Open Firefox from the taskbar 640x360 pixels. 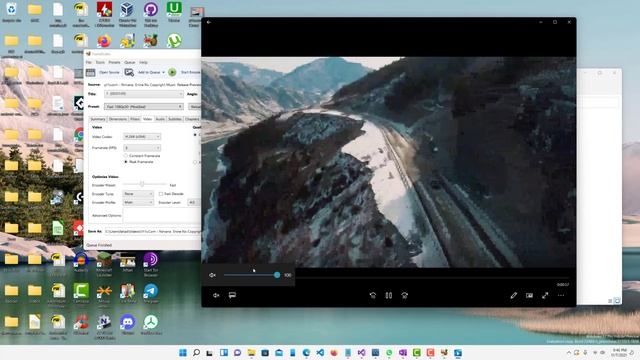point(334,353)
